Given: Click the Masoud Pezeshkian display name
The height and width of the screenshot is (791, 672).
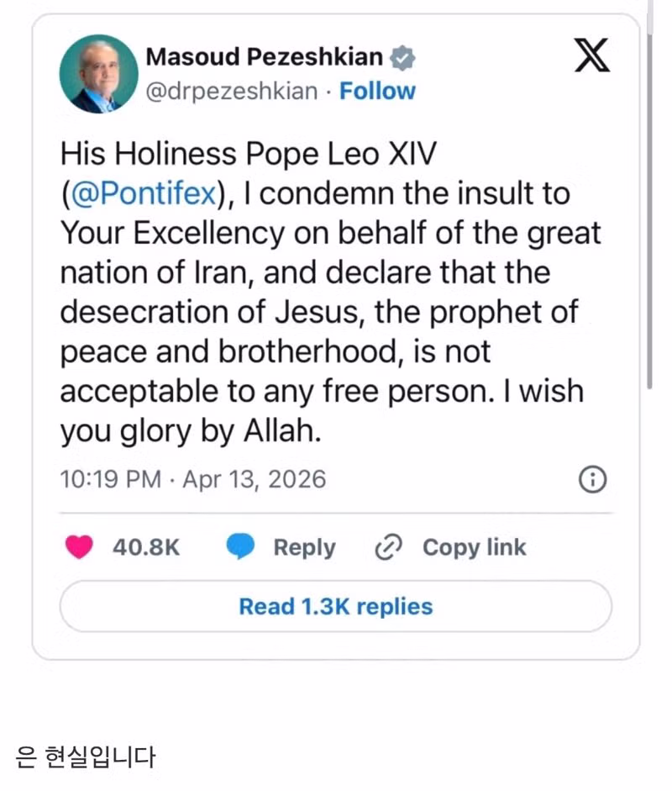Looking at the screenshot, I should click(264, 57).
